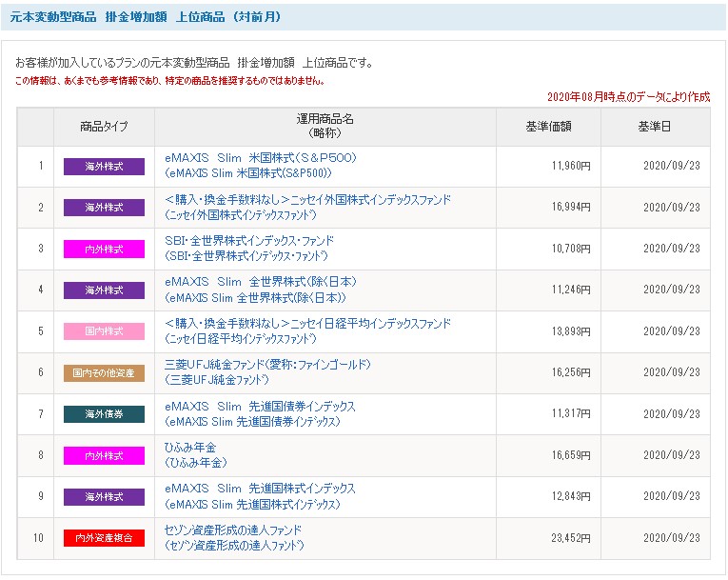Select the price 11,246円
The image size is (728, 580).
(571, 290)
